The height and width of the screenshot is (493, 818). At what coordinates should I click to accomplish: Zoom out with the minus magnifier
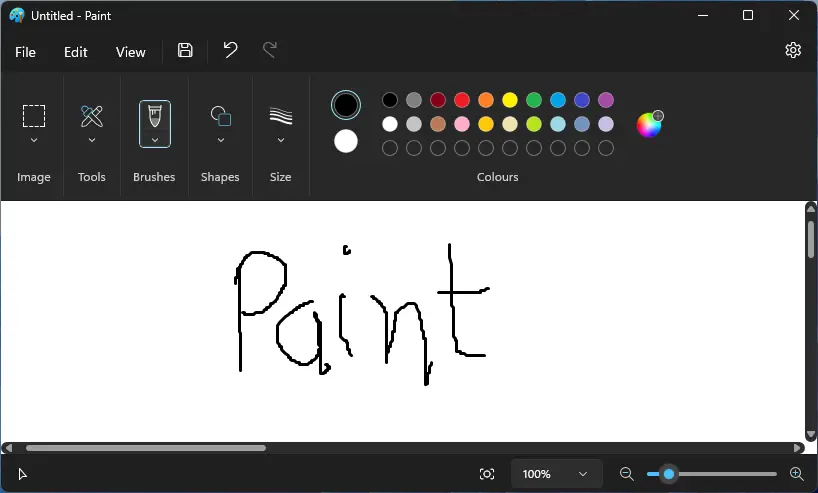click(627, 474)
